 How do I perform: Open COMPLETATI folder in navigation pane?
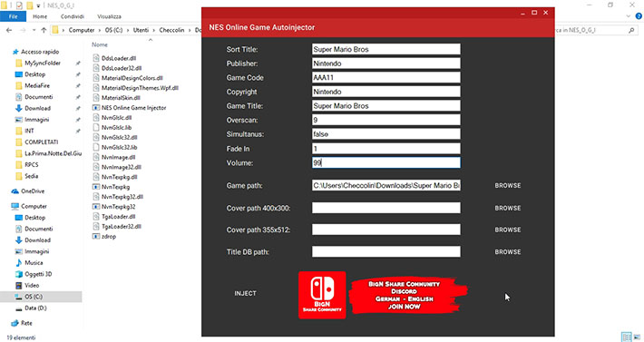(41, 142)
